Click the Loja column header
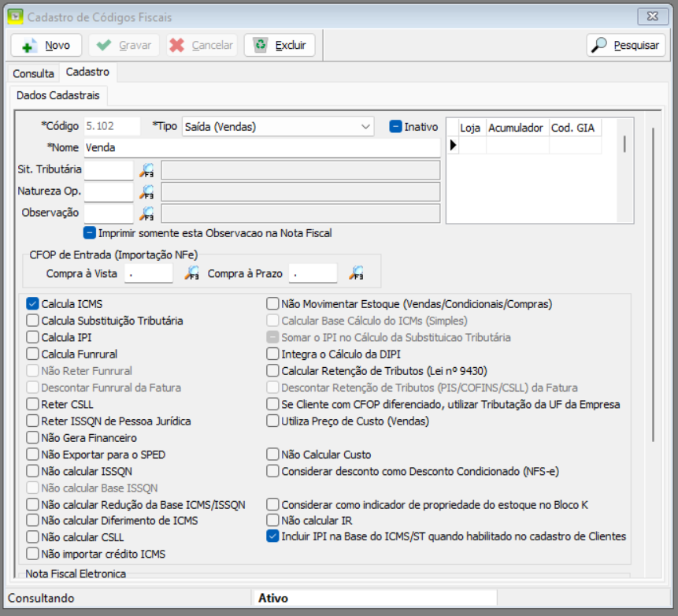This screenshot has height=616, width=678. (470, 128)
